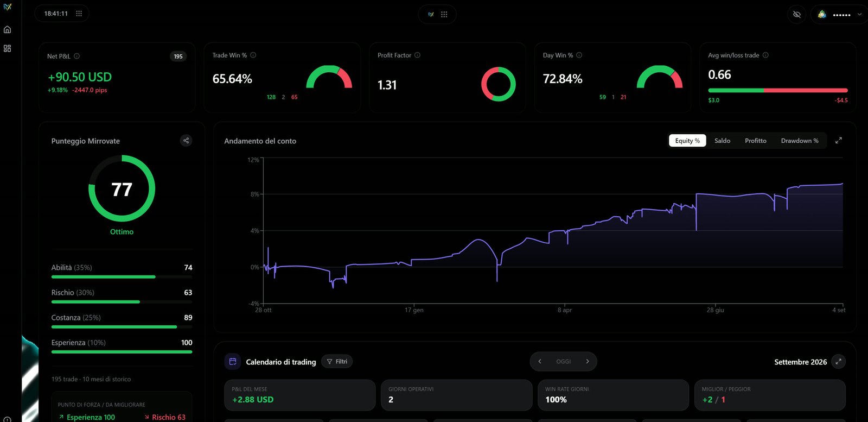The image size is (868, 422).
Task: Select the Equity % chart tab
Action: tap(687, 141)
